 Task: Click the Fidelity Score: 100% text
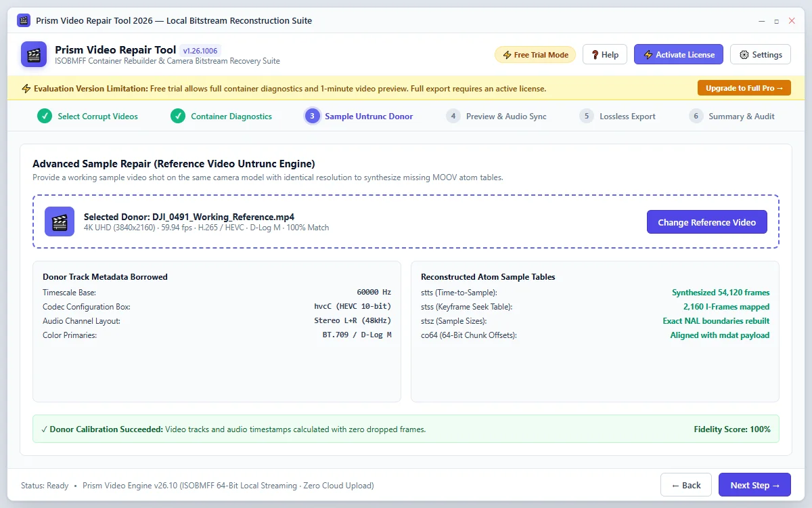tap(732, 429)
